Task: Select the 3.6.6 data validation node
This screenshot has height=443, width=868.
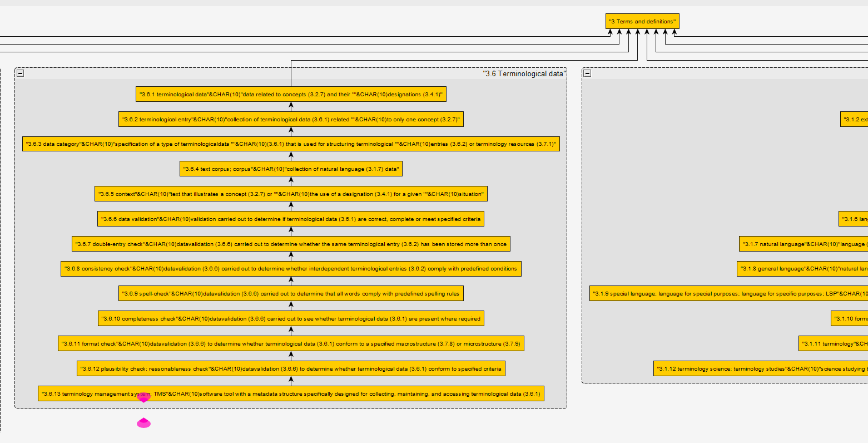Action: [291, 219]
